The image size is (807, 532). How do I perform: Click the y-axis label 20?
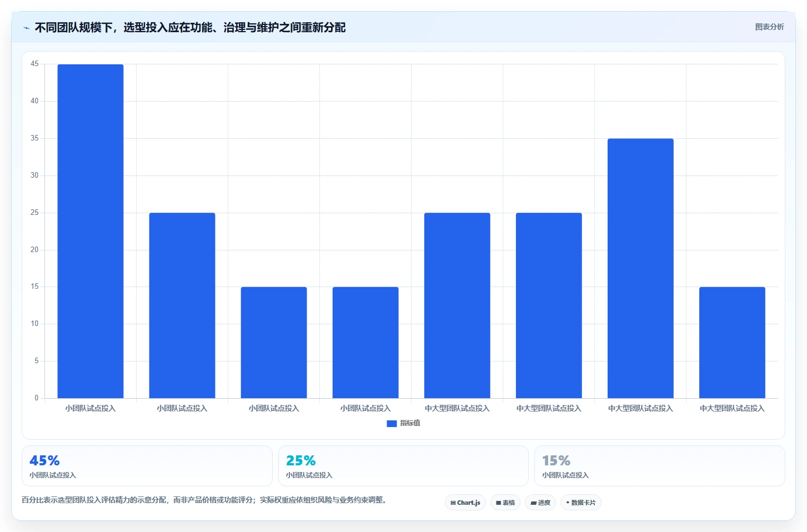coord(34,250)
